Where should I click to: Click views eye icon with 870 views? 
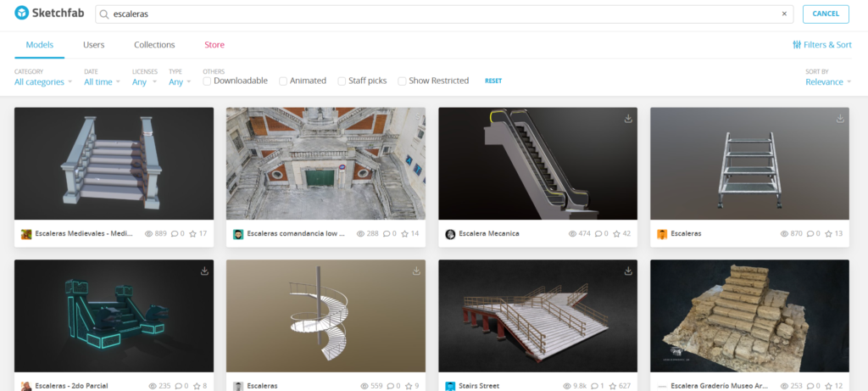tap(784, 234)
